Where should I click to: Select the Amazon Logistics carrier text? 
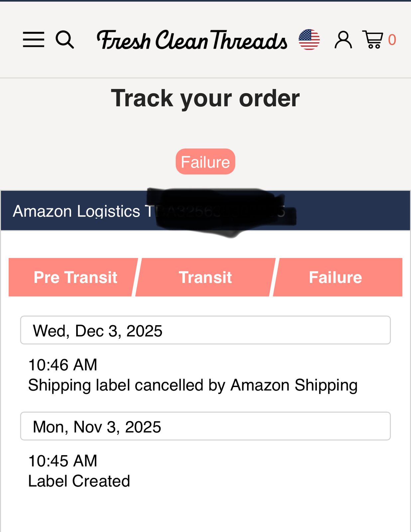click(x=76, y=211)
